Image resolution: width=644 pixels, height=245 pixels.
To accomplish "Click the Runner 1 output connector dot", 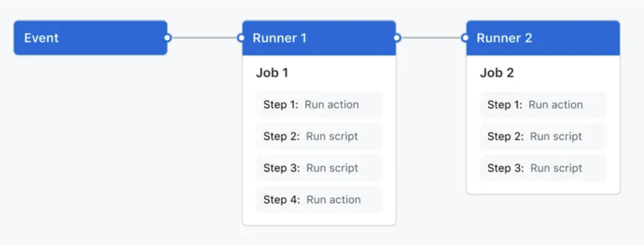I will tap(397, 38).
